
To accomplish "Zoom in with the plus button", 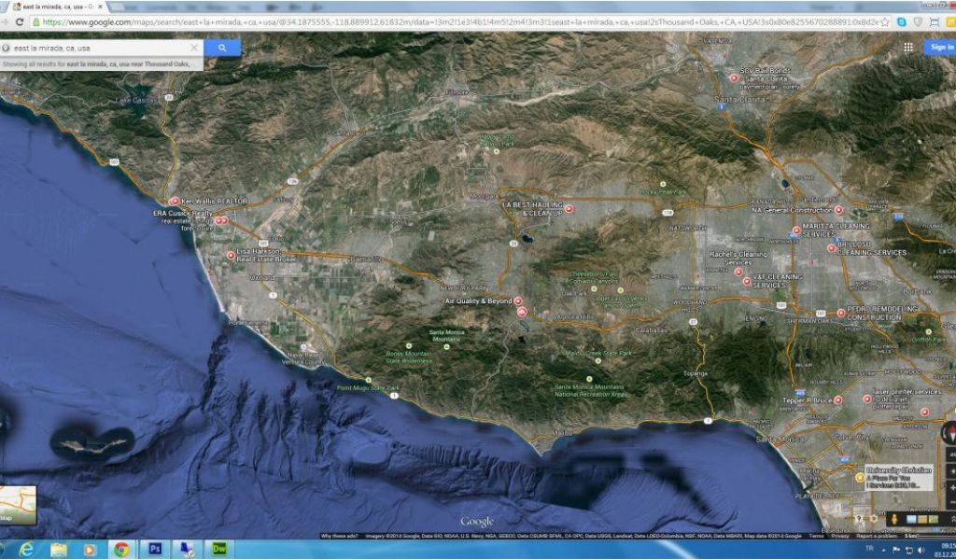I will coord(951,487).
